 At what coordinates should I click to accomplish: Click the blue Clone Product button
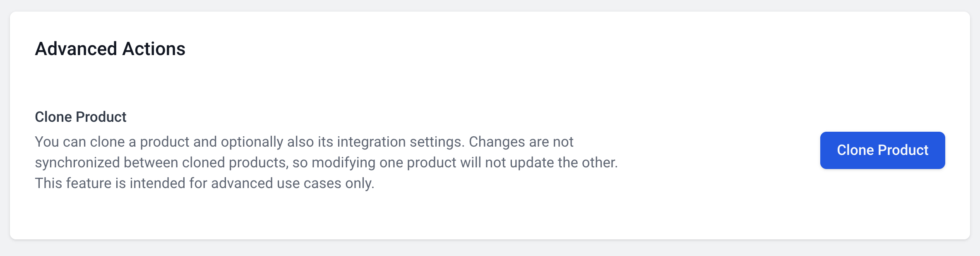[882, 150]
